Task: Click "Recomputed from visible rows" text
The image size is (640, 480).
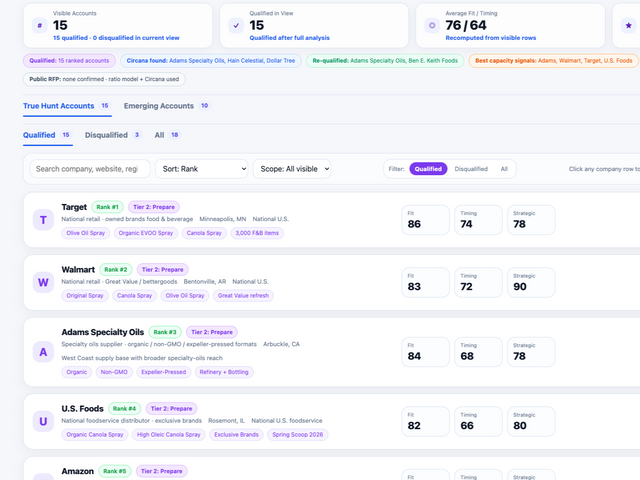Action: [x=491, y=38]
